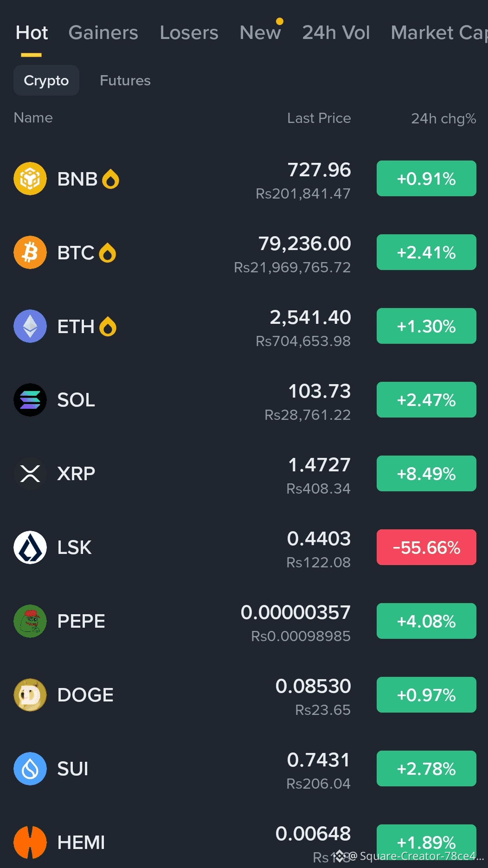Select the Crypto filter chip

(46, 80)
